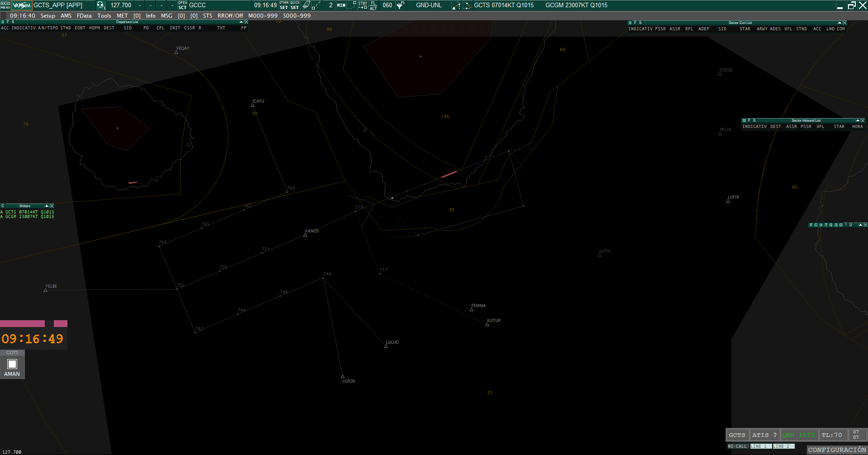Click the COTS label above AMAN
This screenshot has width=868, height=455.
coord(12,353)
